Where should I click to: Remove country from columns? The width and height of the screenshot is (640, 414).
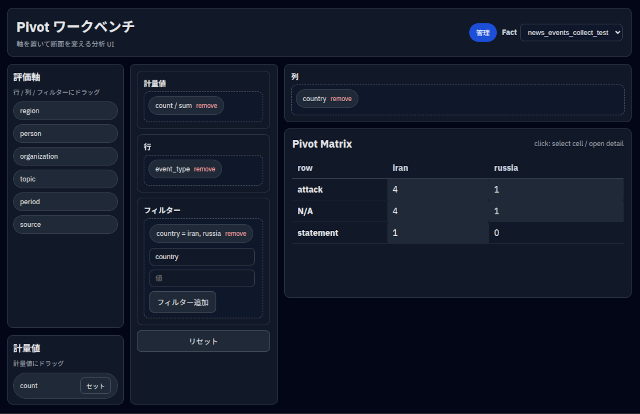coord(341,99)
